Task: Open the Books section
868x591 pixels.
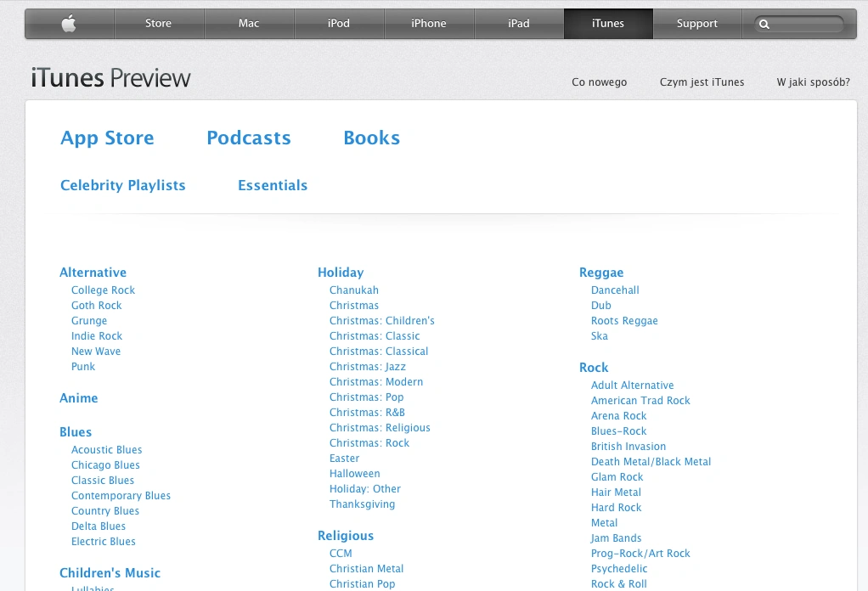Action: point(371,138)
